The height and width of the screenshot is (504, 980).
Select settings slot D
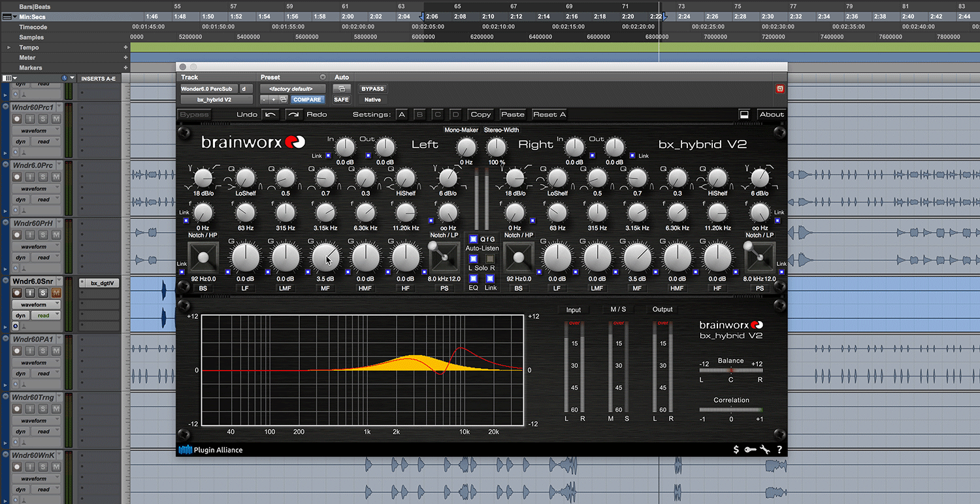point(455,114)
